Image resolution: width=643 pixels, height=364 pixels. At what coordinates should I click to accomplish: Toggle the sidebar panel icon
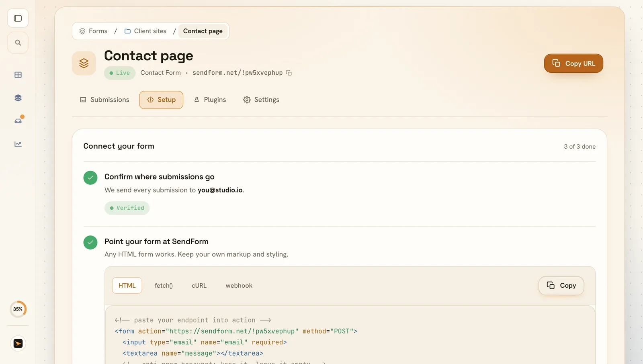click(x=18, y=18)
